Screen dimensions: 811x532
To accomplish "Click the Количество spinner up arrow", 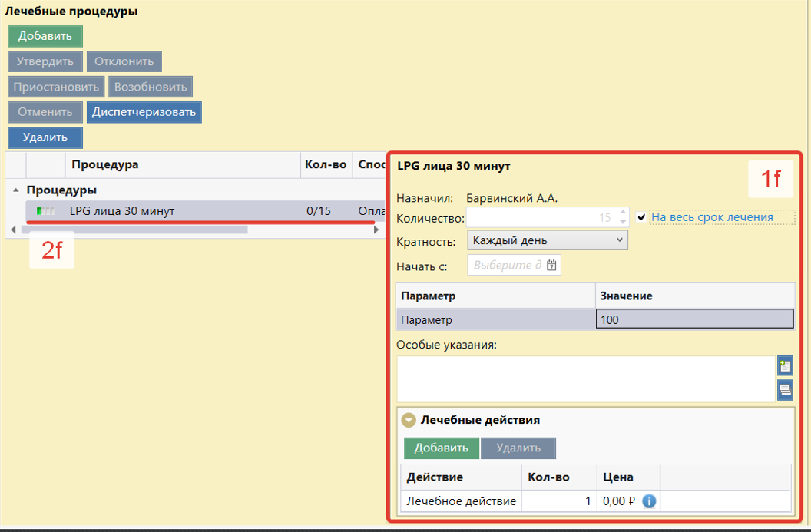I will click(621, 213).
